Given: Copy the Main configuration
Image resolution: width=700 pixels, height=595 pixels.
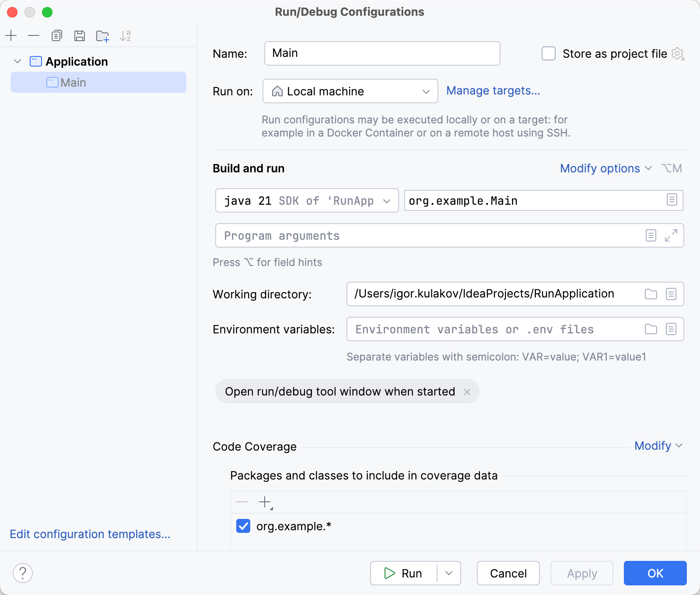Looking at the screenshot, I should click(56, 36).
